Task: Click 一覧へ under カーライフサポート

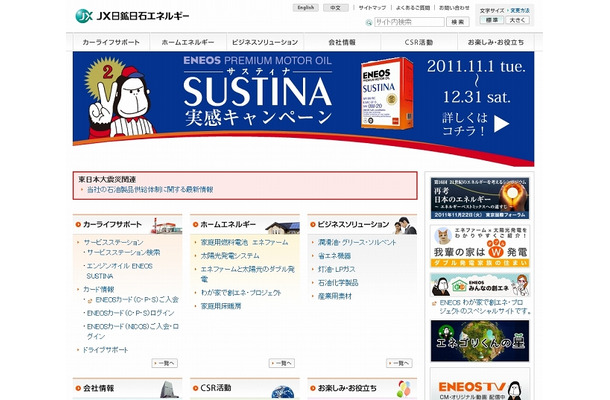Action: point(165,363)
